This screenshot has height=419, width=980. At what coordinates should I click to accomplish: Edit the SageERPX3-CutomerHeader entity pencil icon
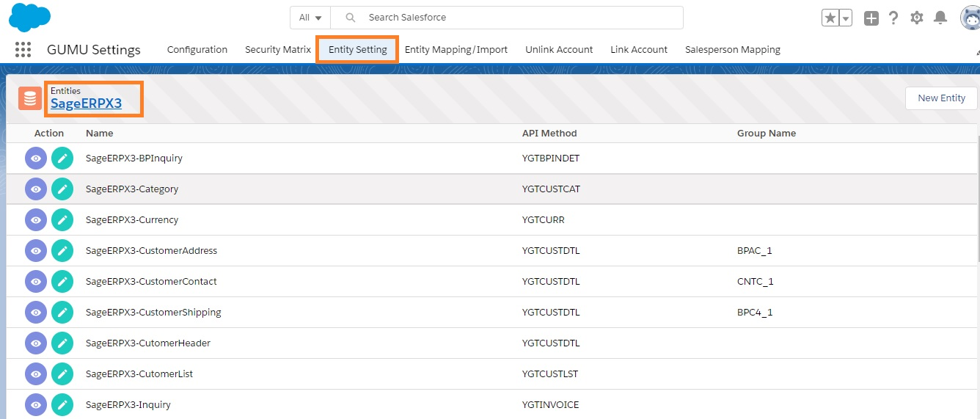tap(62, 343)
